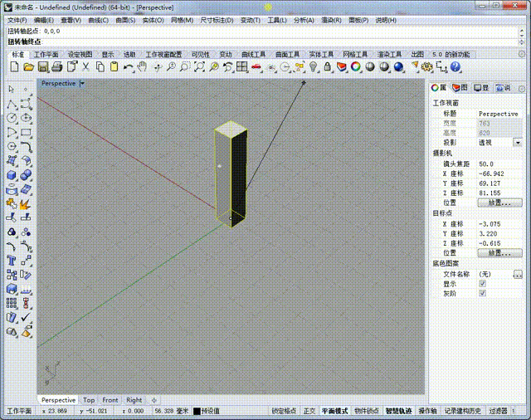Click the Paste clipboard icon
This screenshot has width=531, height=420.
coord(114,66)
